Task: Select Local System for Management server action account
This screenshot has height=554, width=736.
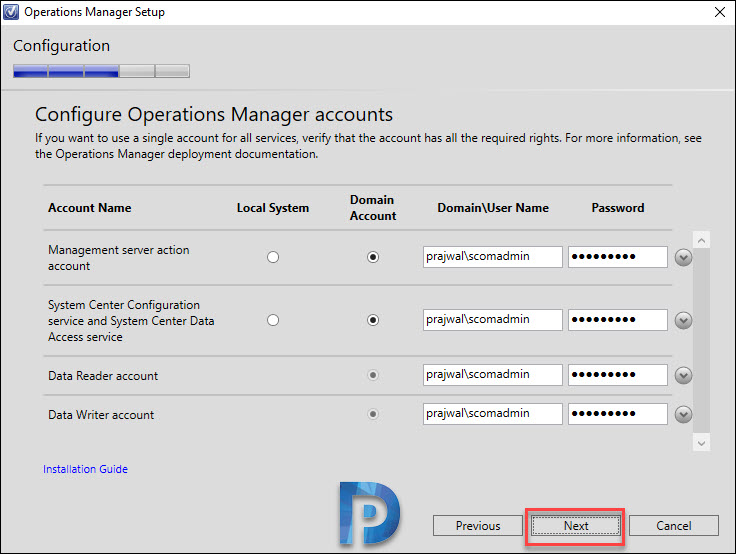Action: click(273, 257)
